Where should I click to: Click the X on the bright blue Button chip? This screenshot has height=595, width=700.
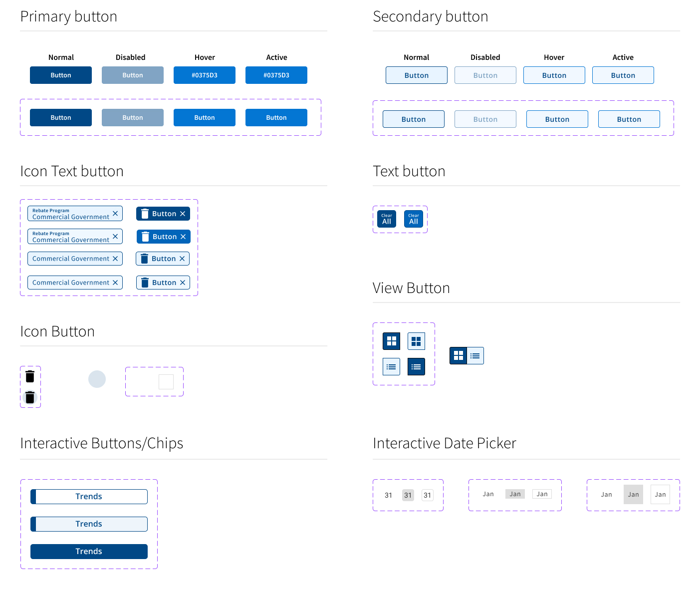click(x=183, y=237)
